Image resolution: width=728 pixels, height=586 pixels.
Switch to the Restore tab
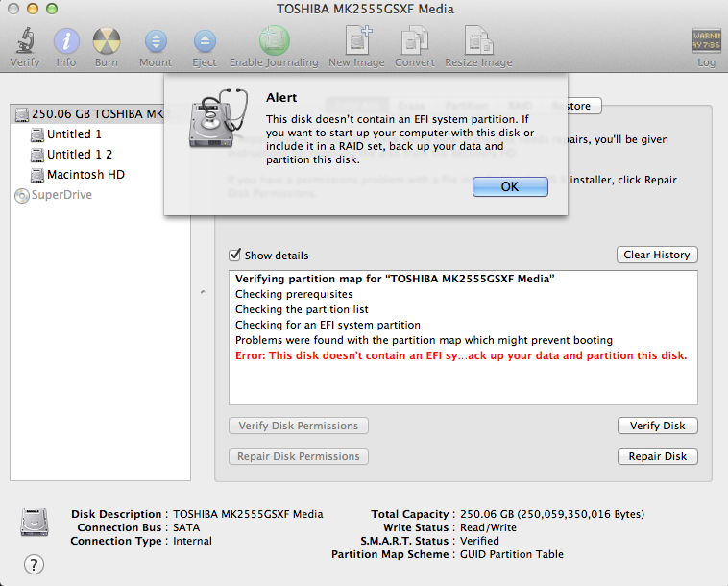[x=577, y=106]
